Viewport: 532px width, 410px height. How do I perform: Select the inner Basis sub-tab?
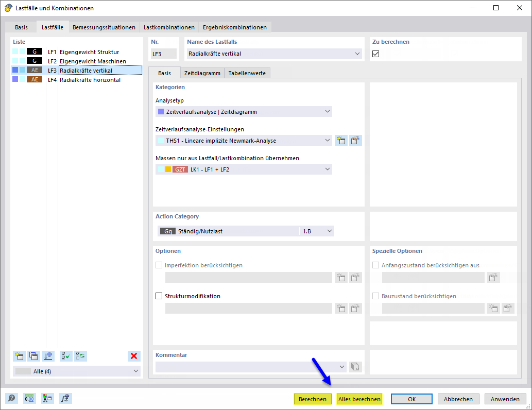(x=165, y=73)
